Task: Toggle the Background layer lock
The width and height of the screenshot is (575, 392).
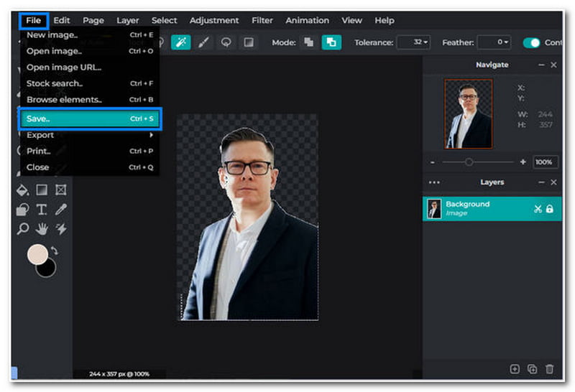Action: pos(550,209)
